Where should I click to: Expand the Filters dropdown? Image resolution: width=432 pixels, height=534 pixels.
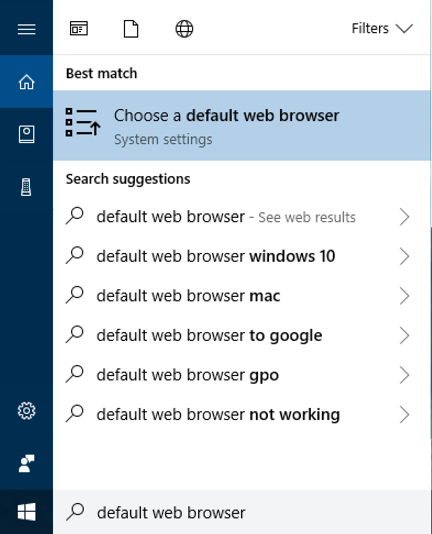(382, 29)
